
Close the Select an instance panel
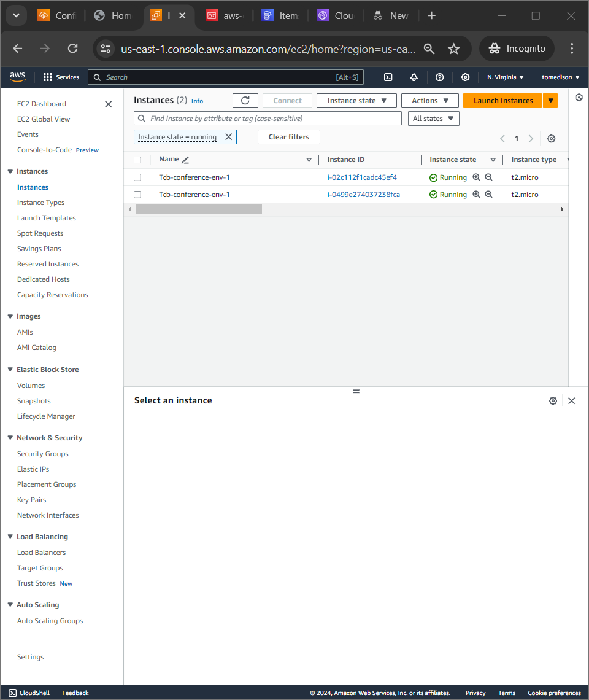click(572, 401)
